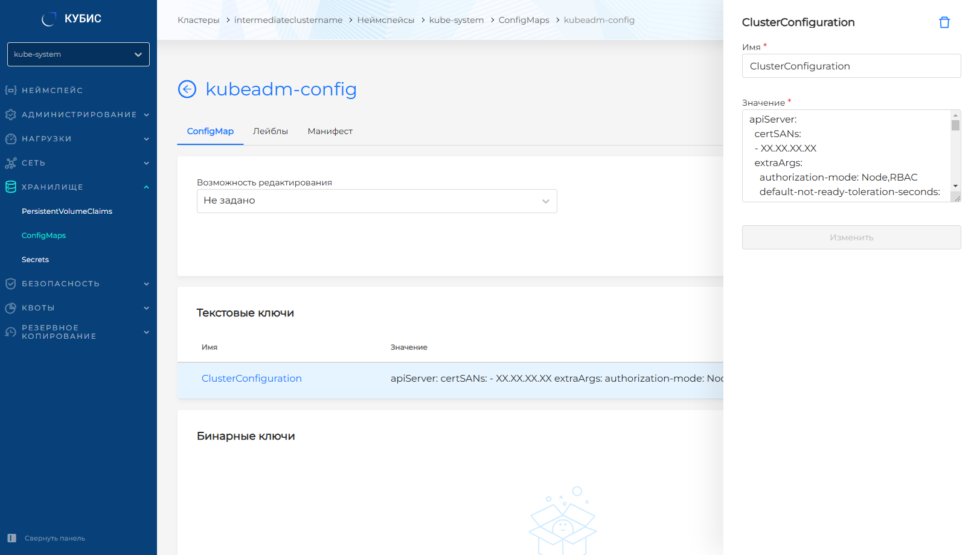The width and height of the screenshot is (980, 555).
Task: Click the Неймспейс sidebar icon
Action: [11, 91]
